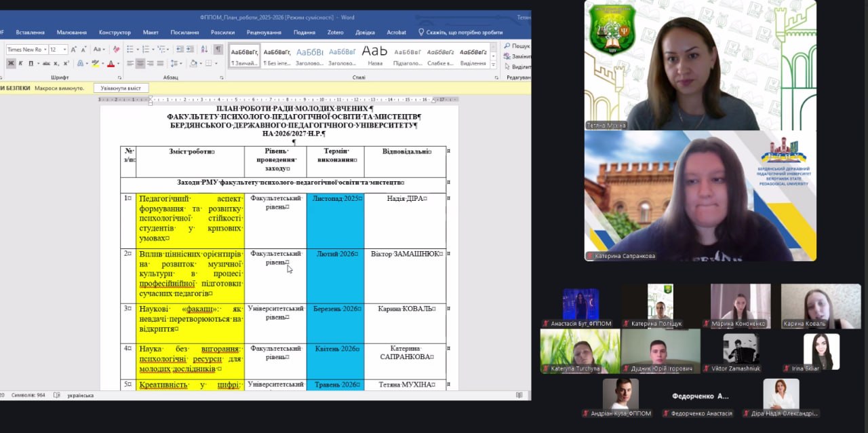
Task: Open the Рецензування ribbon tab
Action: pyautogui.click(x=264, y=32)
